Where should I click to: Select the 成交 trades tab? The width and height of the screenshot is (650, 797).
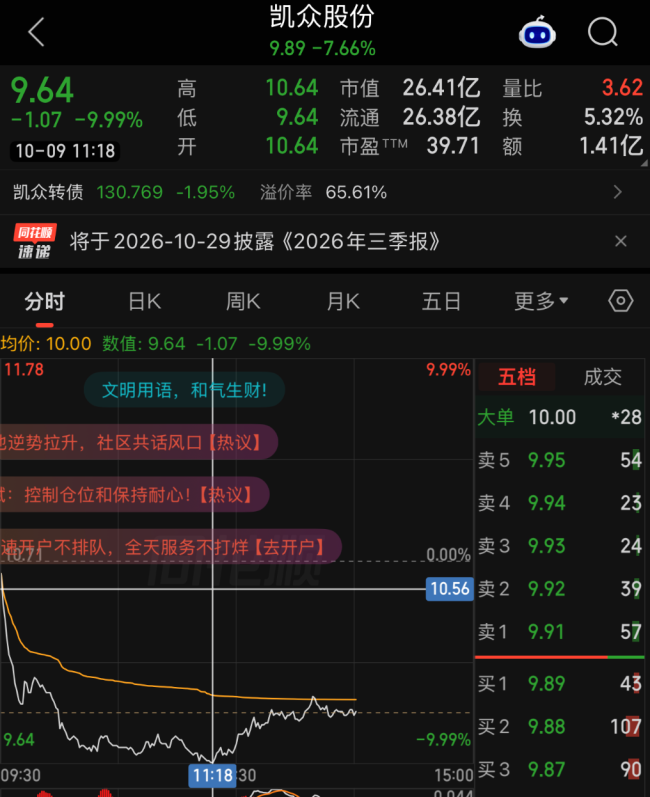(602, 377)
